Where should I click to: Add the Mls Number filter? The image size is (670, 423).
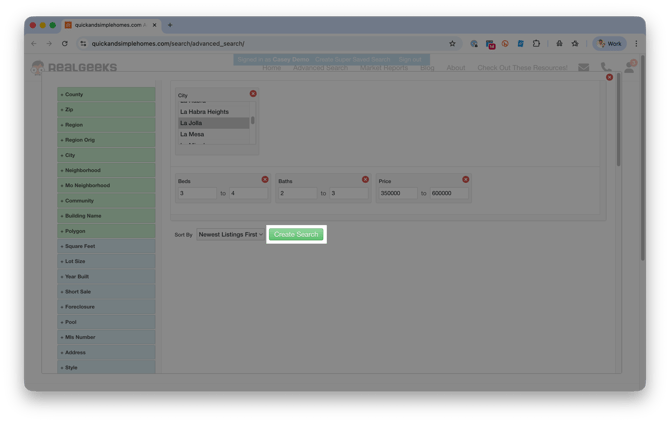pos(106,337)
